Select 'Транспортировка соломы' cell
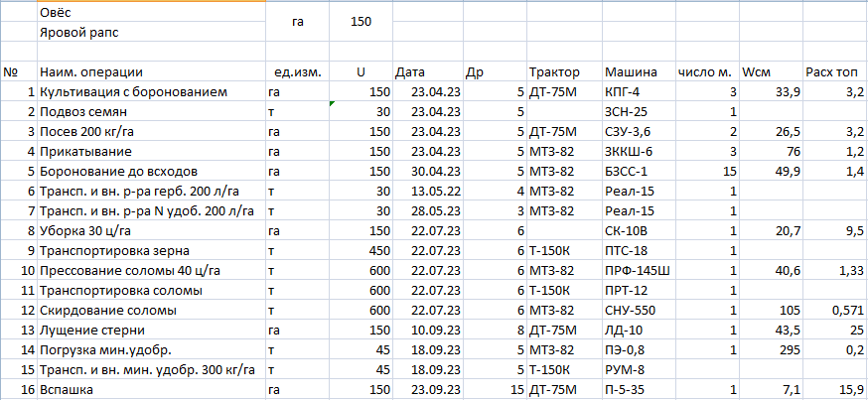This screenshot has width=868, height=400. 152,291
